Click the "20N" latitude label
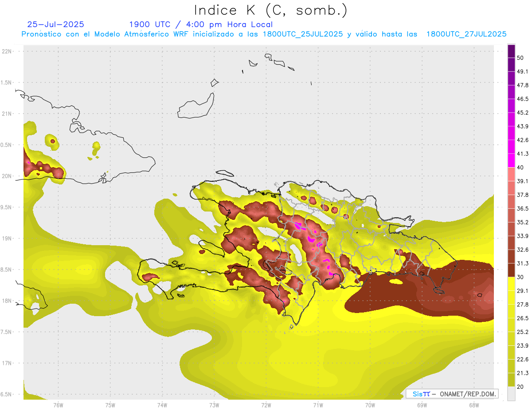Viewport: 532px width, 411px height. 7,176
